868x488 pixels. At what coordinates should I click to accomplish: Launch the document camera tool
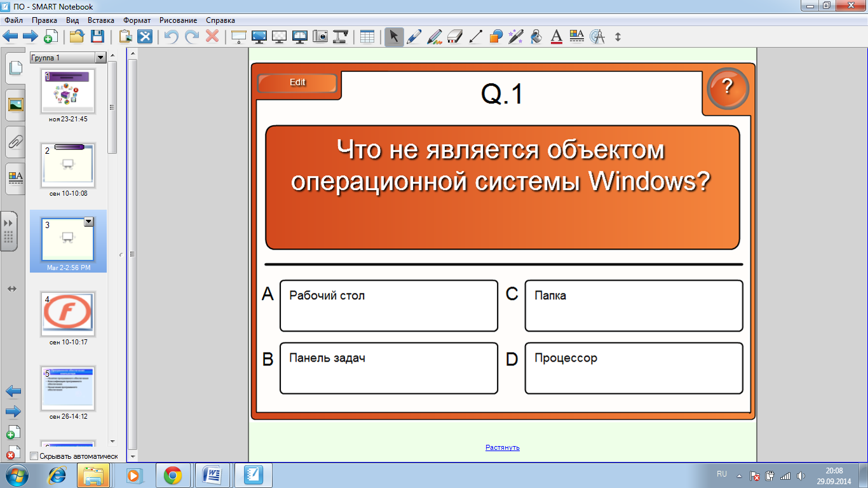click(341, 36)
